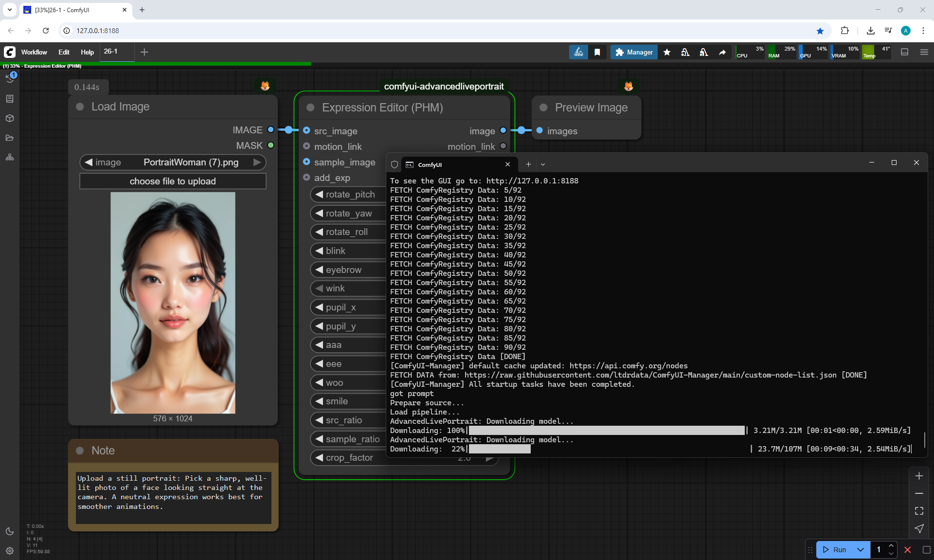Click the share arrow icon in toolbar

(722, 52)
